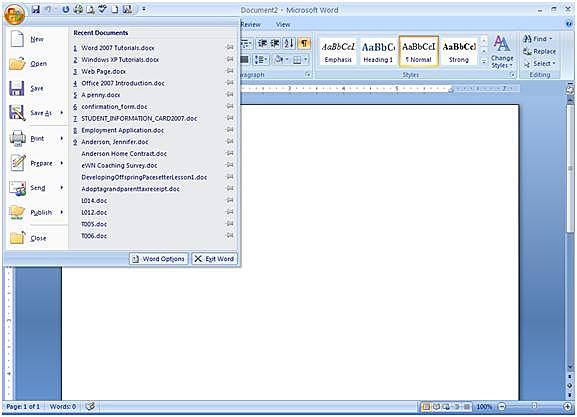
Task: Switch to Full Screen Reading view
Action: click(x=436, y=407)
